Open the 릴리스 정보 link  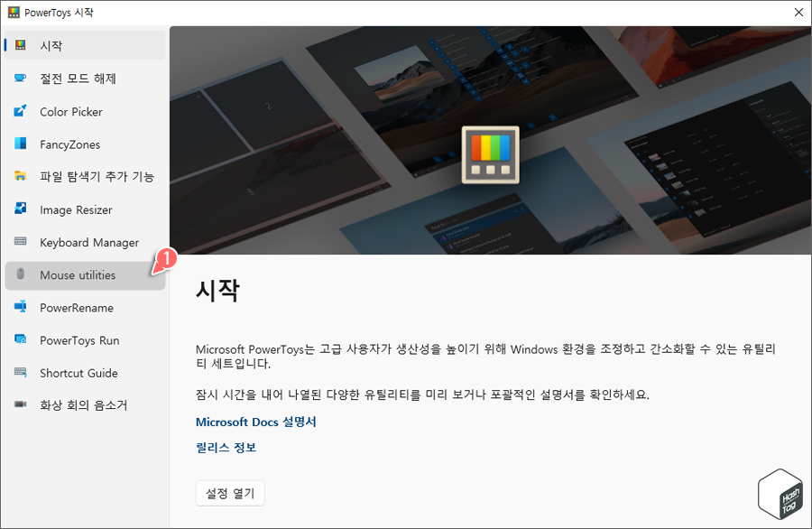tap(226, 447)
